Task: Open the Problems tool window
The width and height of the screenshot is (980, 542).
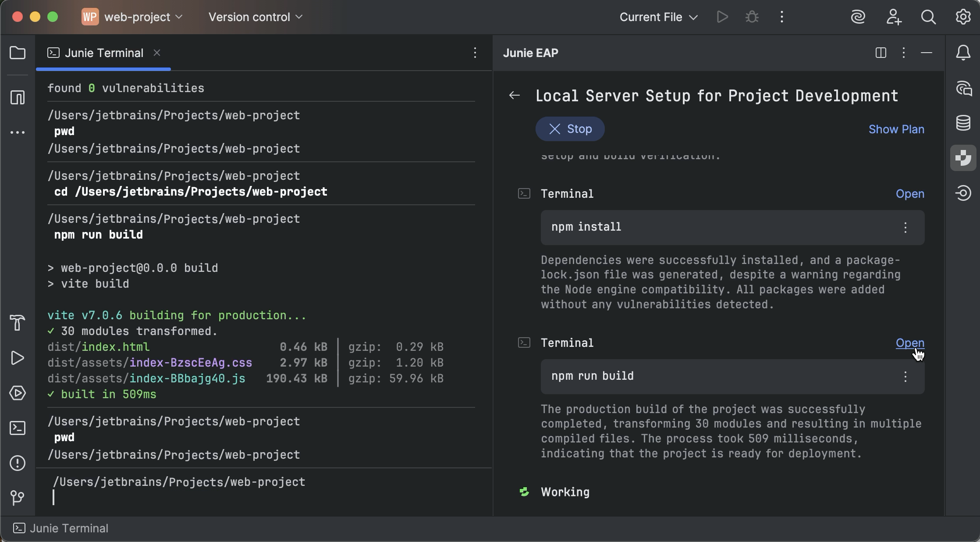Action: (18, 464)
